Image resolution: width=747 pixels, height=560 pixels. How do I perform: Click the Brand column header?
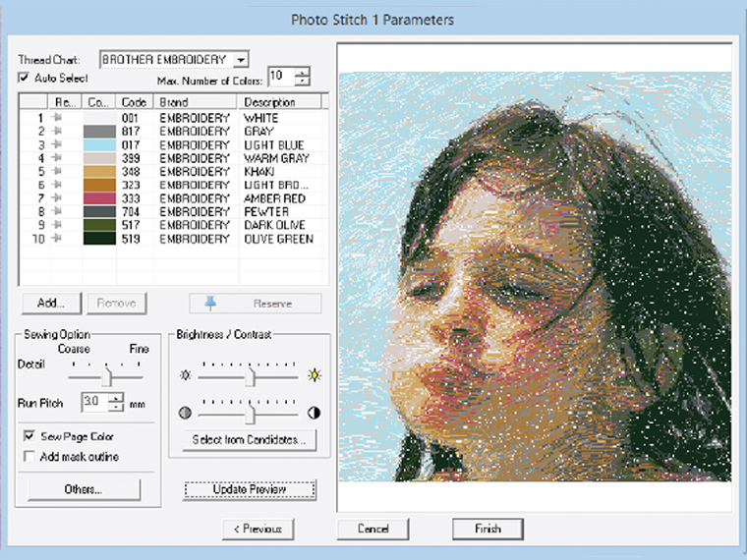point(196,102)
